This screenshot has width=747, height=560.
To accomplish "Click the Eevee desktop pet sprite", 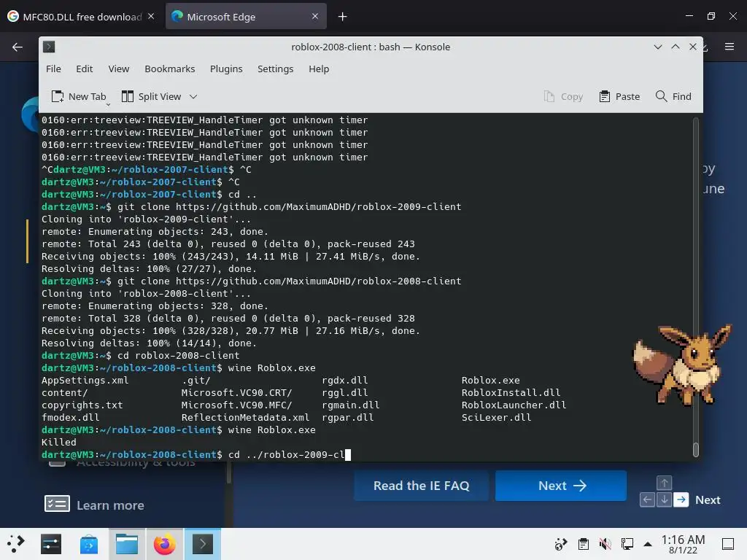I will (x=682, y=365).
